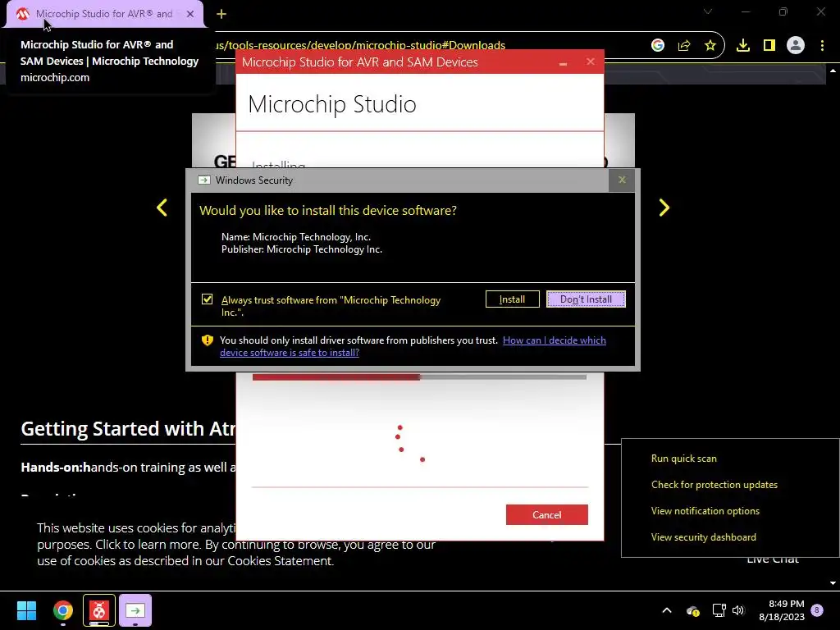Click the share page icon
This screenshot has width=840, height=630.
[x=683, y=45]
